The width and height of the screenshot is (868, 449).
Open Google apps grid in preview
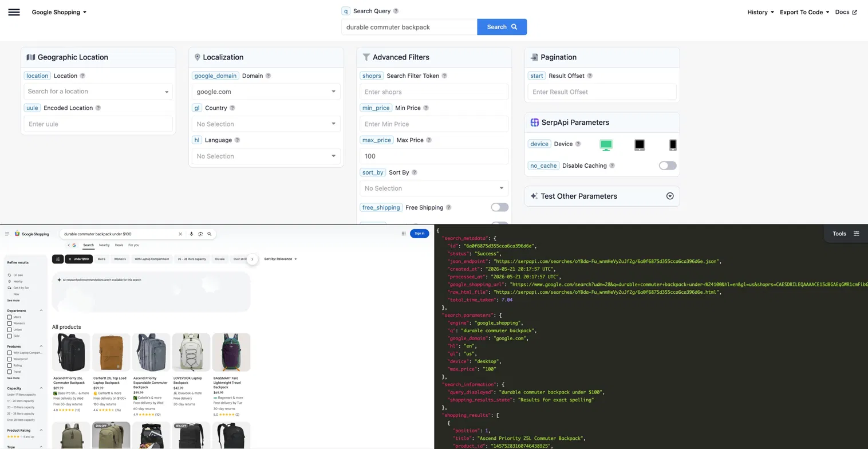[x=404, y=234]
